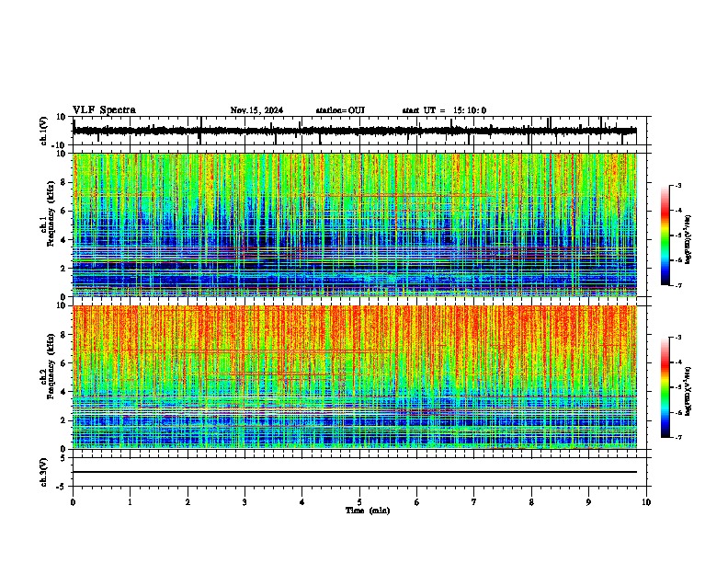Screen dimensions: 728x563
Task: Click the "5" tick on ch.3(V) axis
Action: click(63, 458)
